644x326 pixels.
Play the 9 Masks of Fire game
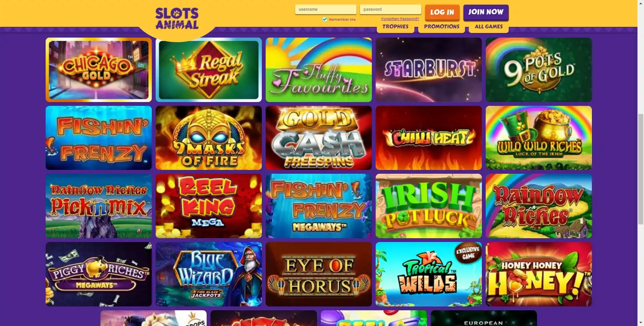(x=209, y=138)
